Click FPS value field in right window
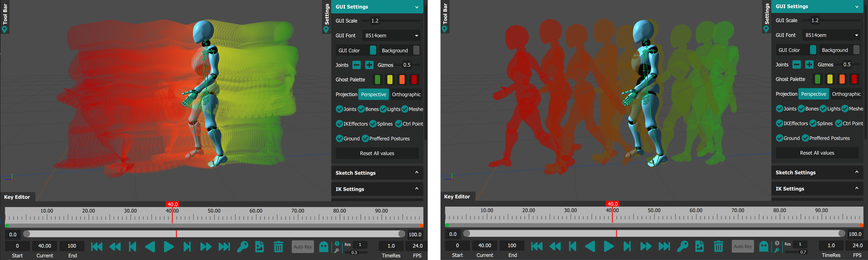 click(857, 245)
